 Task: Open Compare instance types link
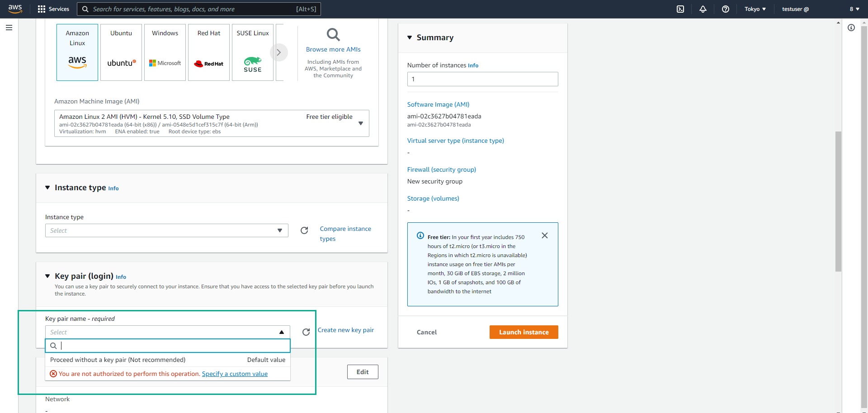[x=345, y=234]
